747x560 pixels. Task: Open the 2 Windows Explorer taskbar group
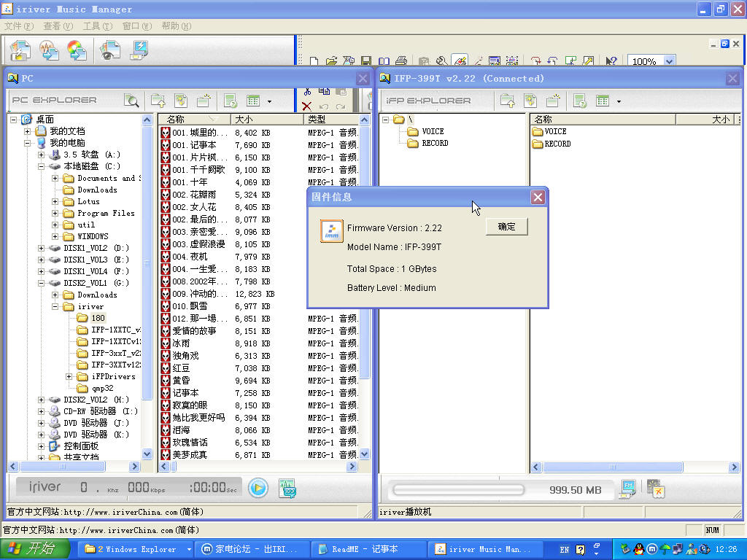(x=136, y=549)
